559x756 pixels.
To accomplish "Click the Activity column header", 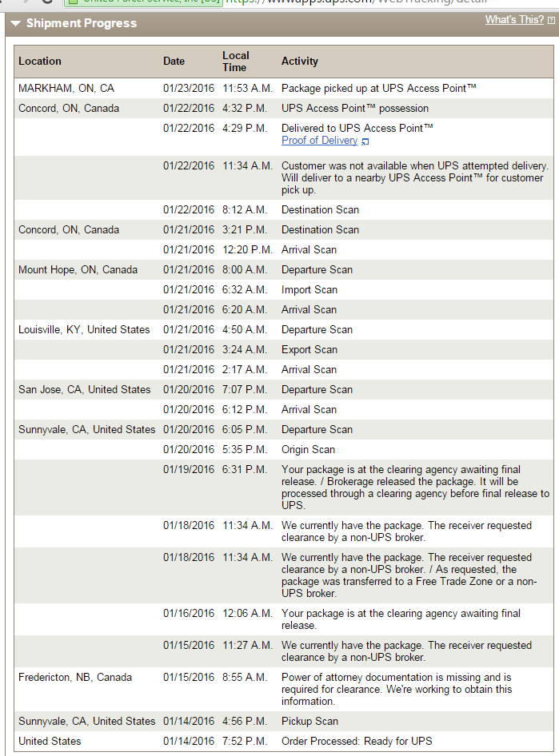I will pos(300,62).
